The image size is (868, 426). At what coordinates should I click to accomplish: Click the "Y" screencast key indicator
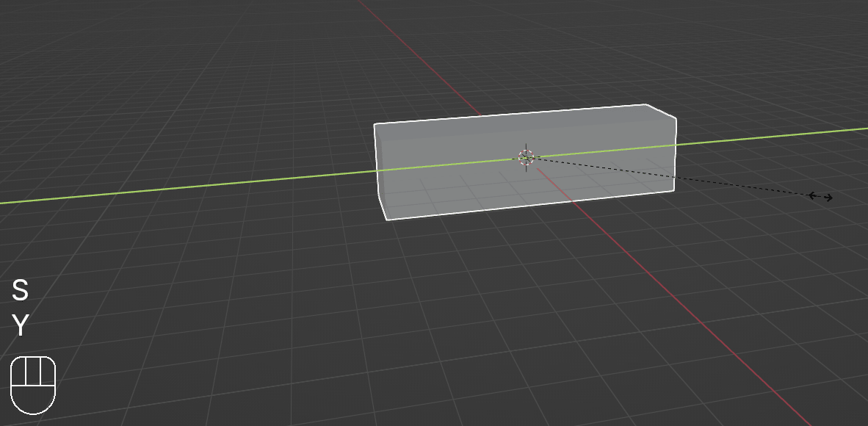tap(20, 325)
